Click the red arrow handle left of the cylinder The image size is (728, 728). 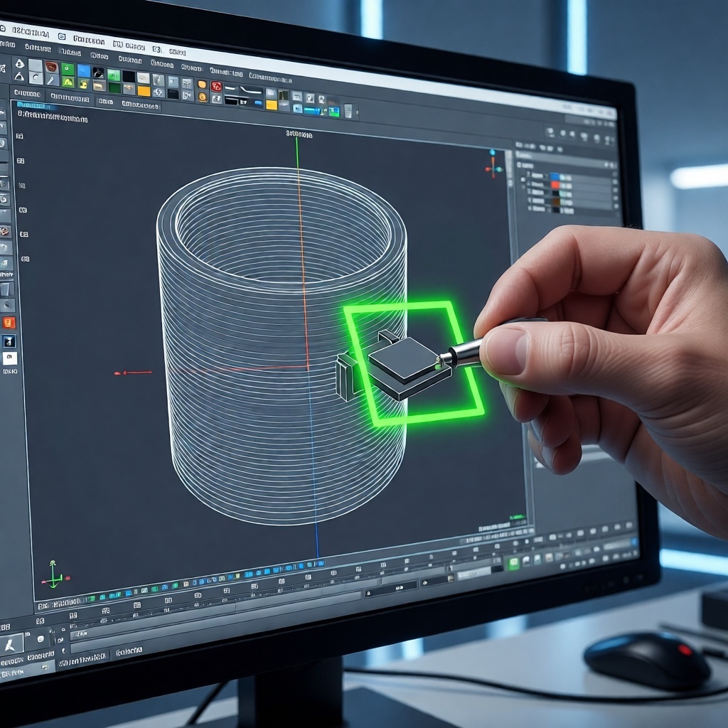[x=133, y=373]
